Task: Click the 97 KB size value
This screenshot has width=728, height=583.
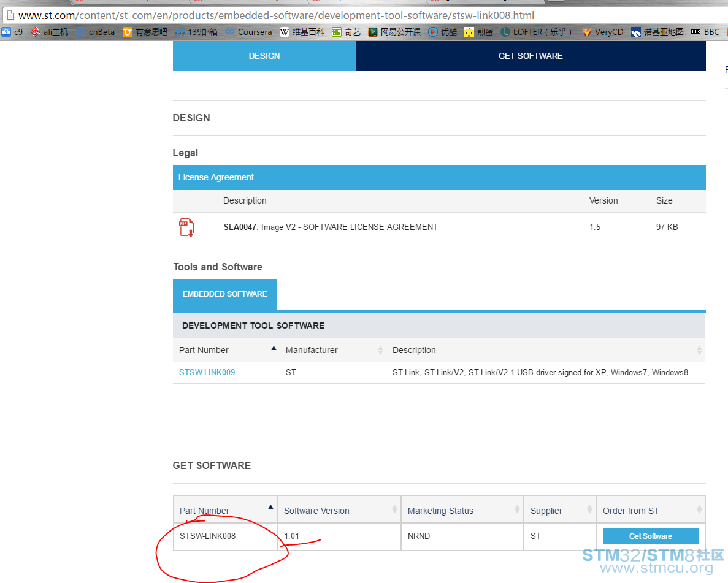Action: coord(667,227)
